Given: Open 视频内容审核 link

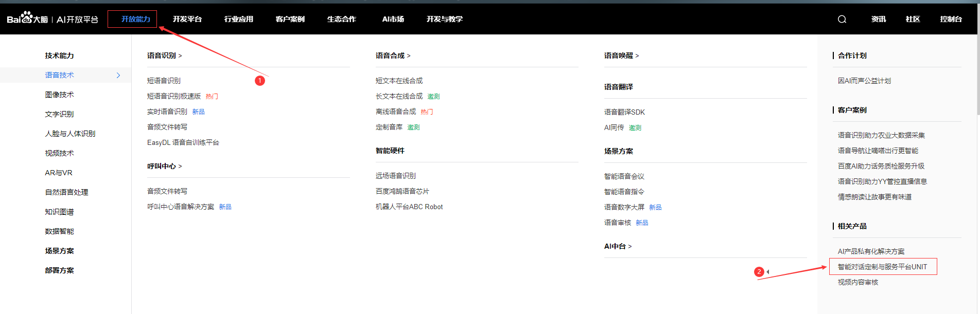Looking at the screenshot, I should tap(858, 282).
